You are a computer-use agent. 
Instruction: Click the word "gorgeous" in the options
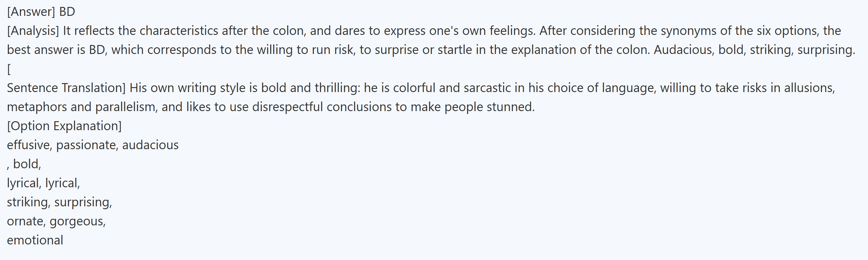coord(77,221)
